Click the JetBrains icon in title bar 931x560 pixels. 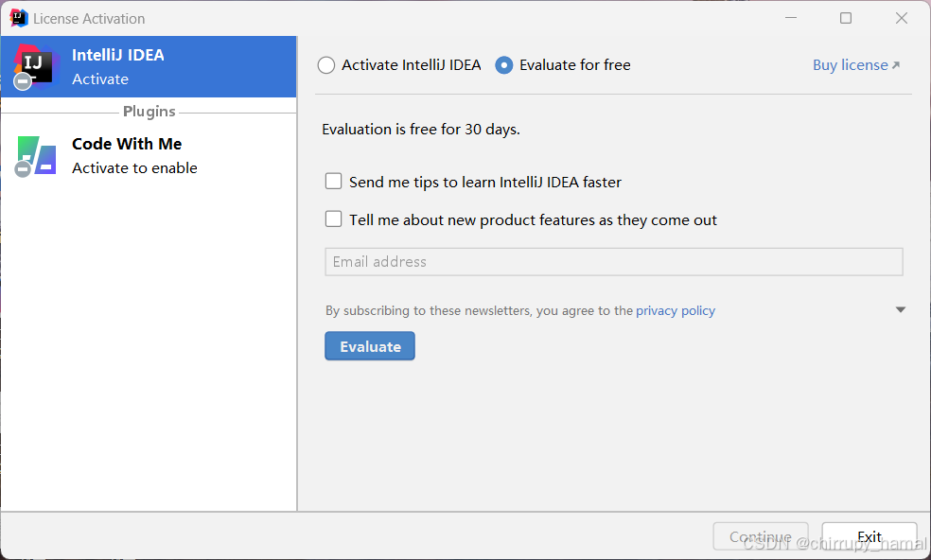[18, 18]
